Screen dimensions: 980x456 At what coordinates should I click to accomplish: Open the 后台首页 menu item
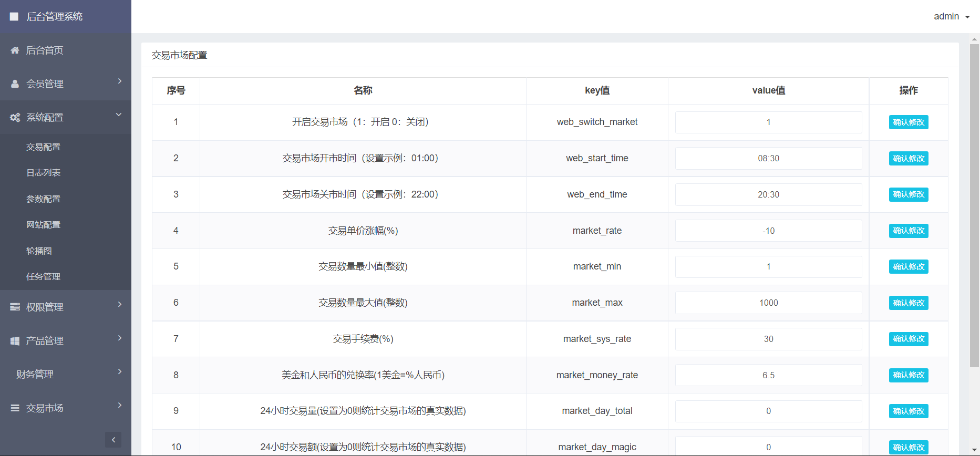pos(66,50)
